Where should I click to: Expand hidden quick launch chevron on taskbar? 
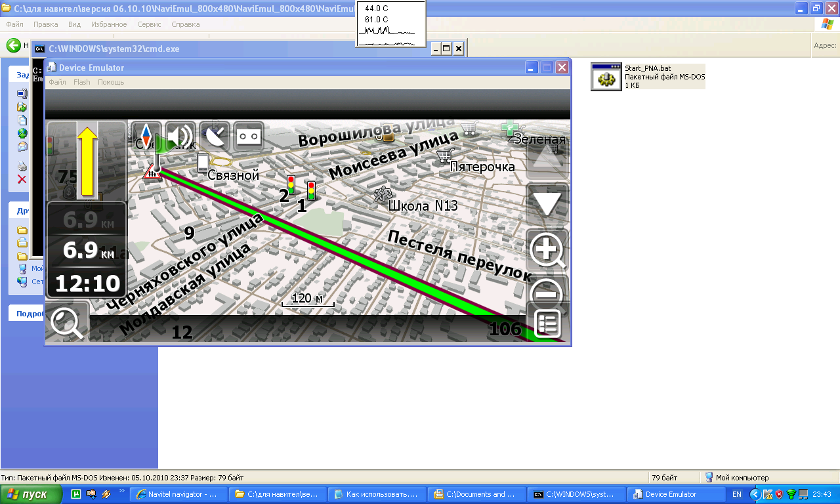121,491
